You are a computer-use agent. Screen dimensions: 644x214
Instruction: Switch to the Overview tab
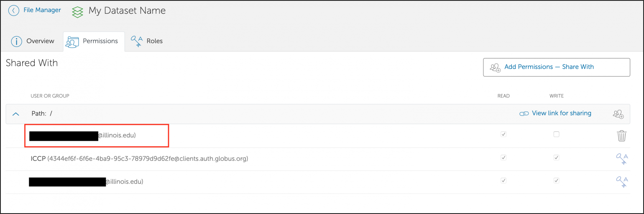click(33, 41)
